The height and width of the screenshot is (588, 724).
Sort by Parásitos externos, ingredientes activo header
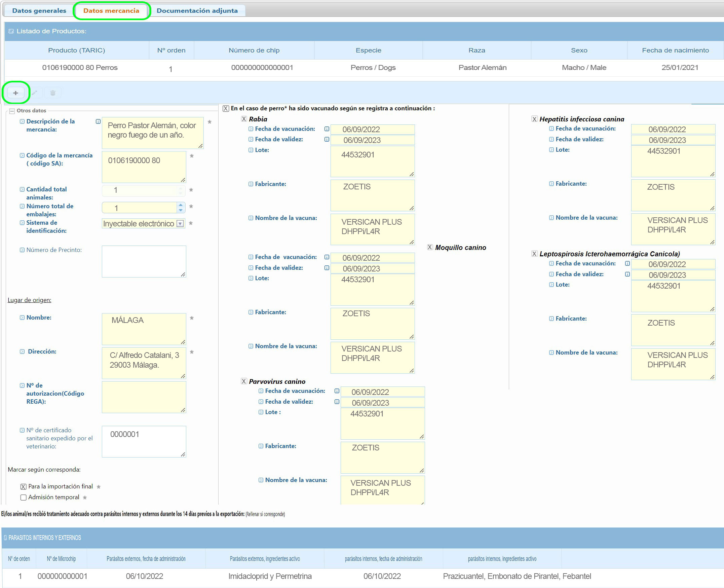coord(265,559)
